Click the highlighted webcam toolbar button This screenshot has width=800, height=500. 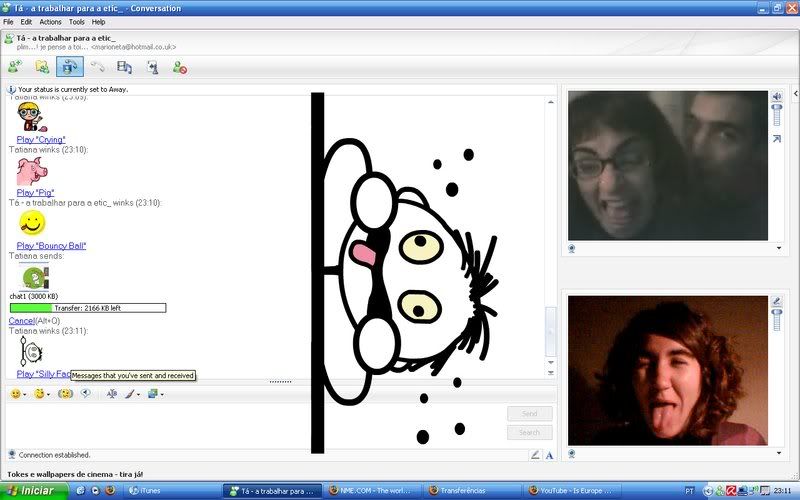(70, 67)
